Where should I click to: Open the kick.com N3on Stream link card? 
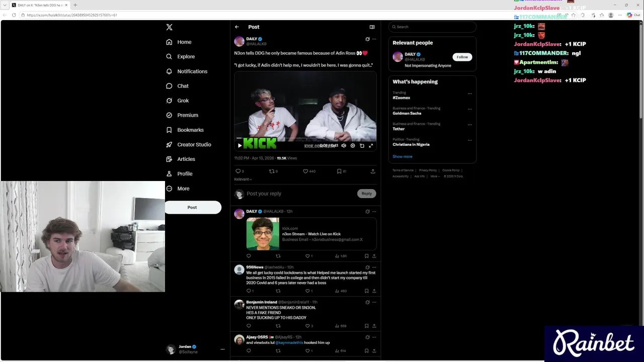311,234
